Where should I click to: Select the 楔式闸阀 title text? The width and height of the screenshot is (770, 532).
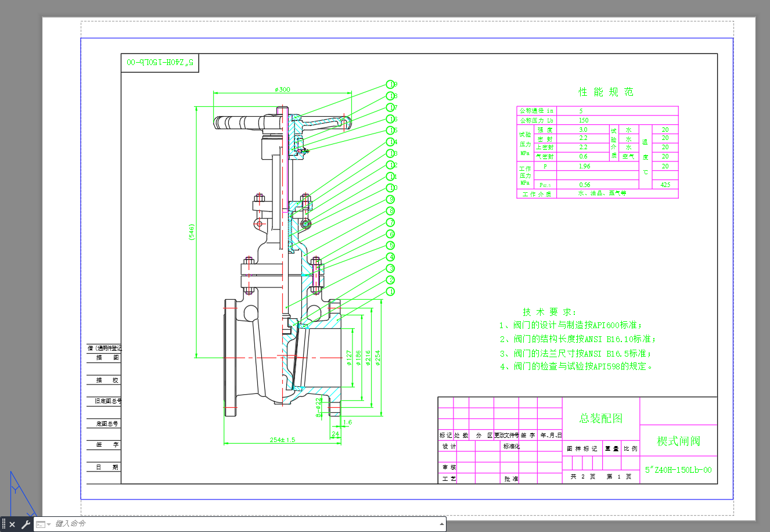pos(679,441)
